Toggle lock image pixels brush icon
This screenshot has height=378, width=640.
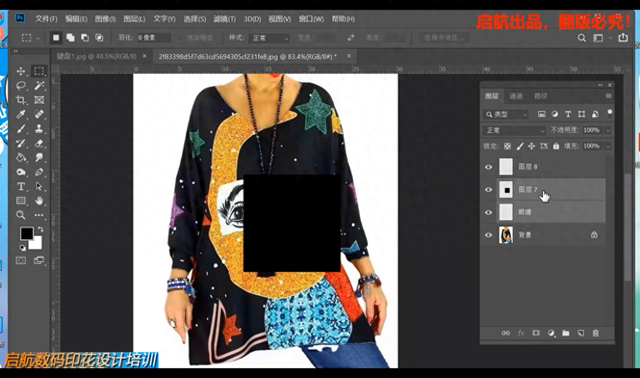[520, 146]
